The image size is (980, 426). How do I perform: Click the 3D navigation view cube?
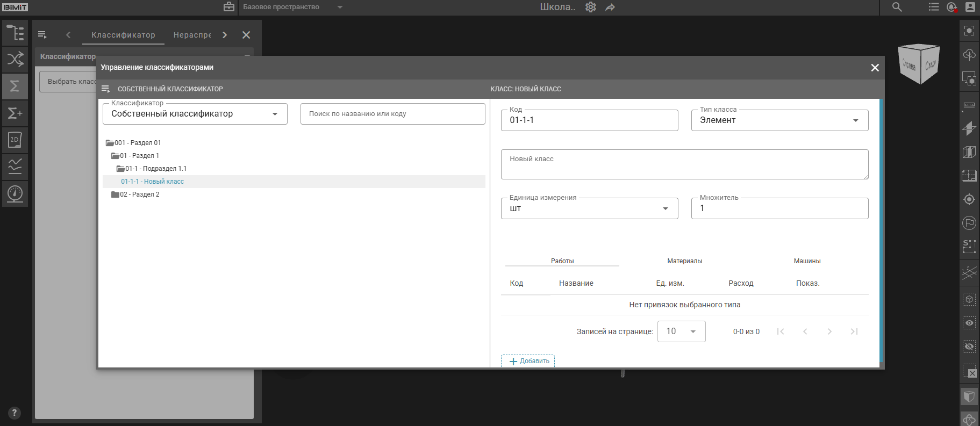[x=919, y=64]
